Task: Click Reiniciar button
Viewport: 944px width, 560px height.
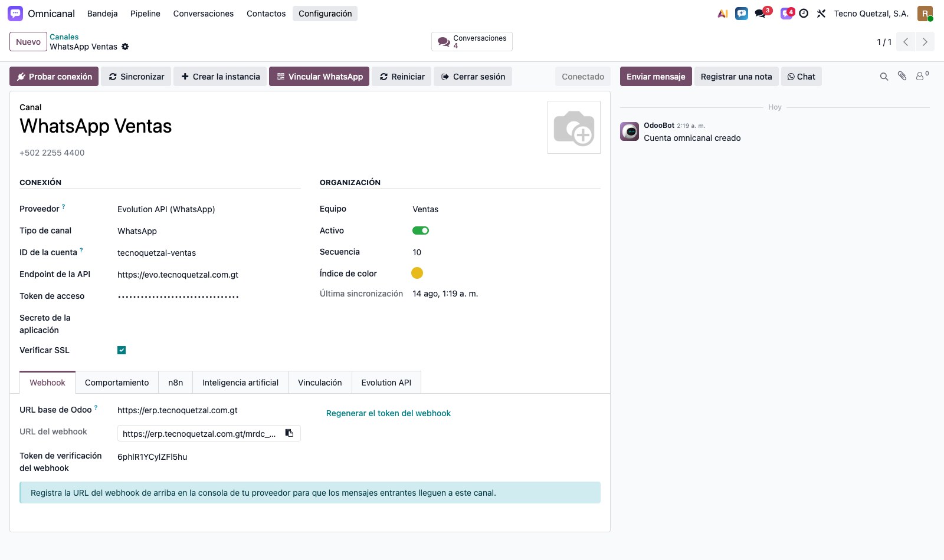Action: click(402, 77)
